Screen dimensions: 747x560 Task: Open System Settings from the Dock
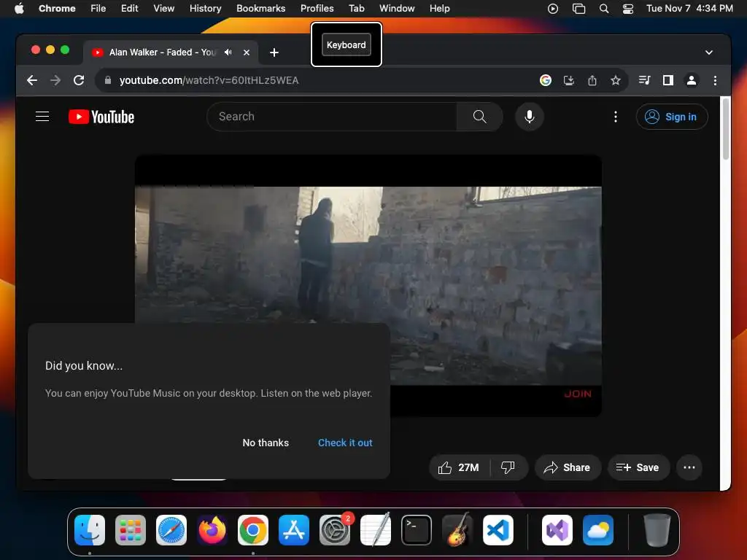334,530
